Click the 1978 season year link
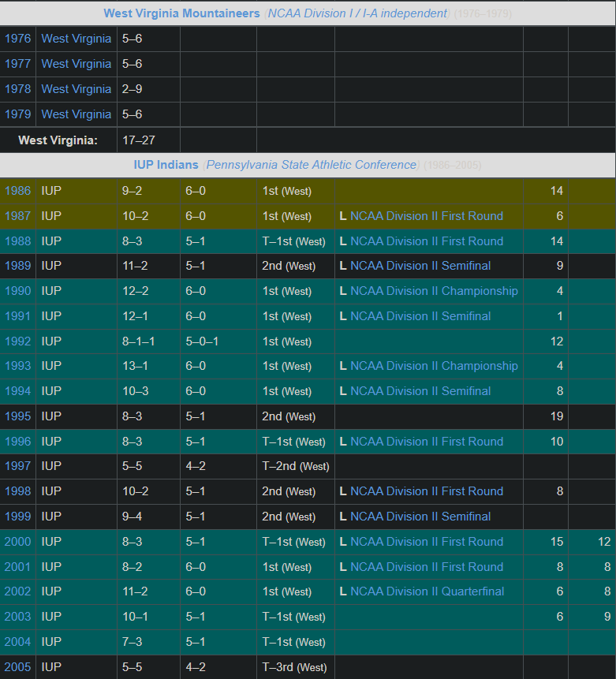The height and width of the screenshot is (679, 616). click(18, 89)
